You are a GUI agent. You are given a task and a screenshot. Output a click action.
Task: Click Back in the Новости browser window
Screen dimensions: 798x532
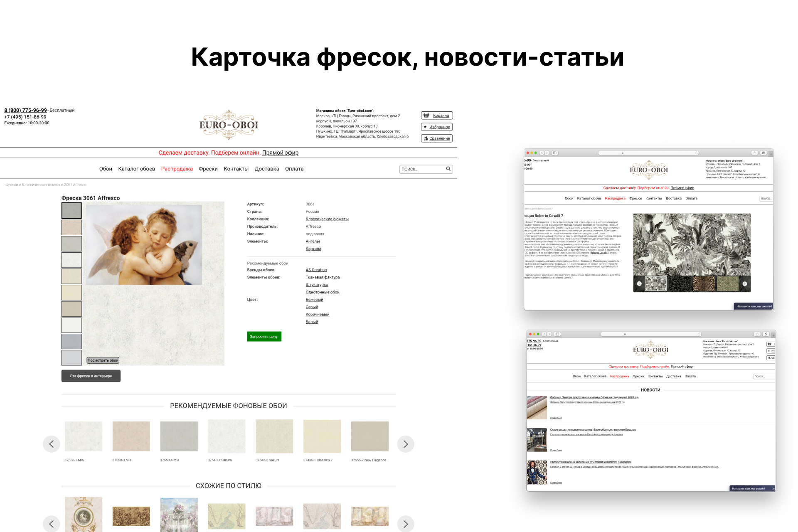(544, 334)
